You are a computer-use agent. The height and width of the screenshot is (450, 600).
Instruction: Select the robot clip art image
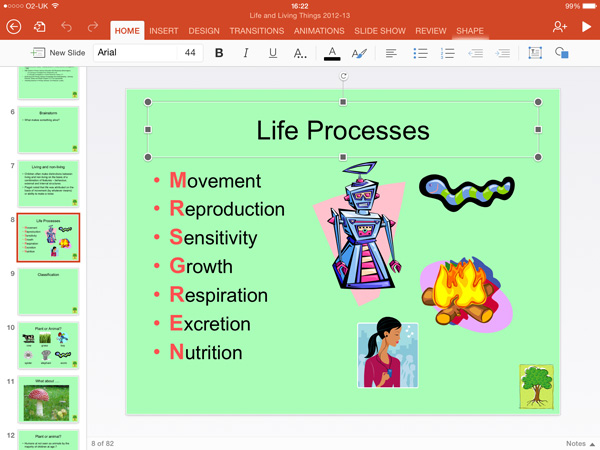[360, 233]
